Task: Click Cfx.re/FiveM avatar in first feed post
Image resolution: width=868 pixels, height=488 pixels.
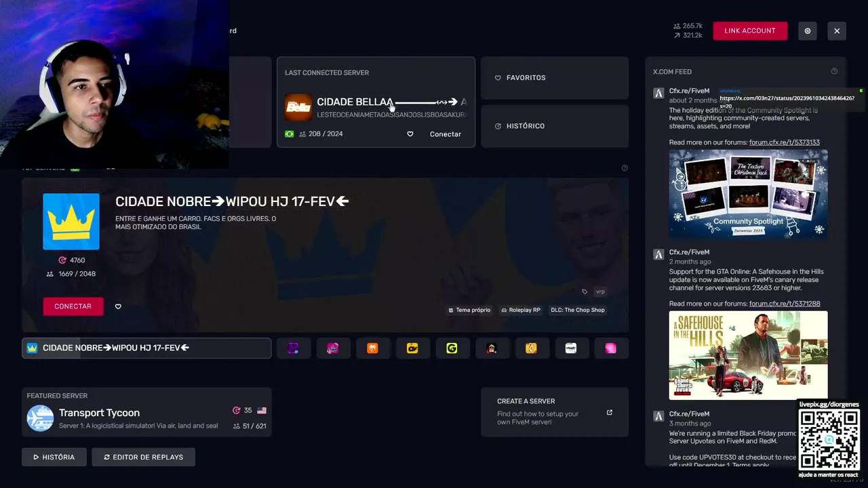Action: click(x=658, y=94)
